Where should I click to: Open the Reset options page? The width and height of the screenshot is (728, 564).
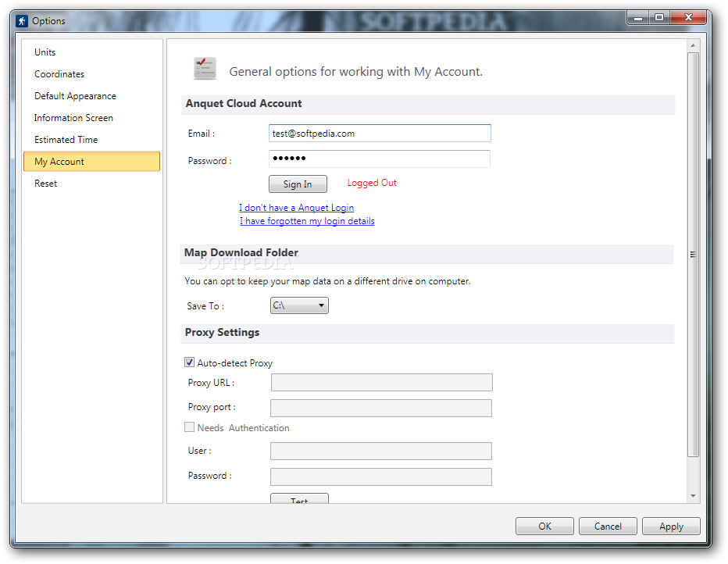point(45,183)
